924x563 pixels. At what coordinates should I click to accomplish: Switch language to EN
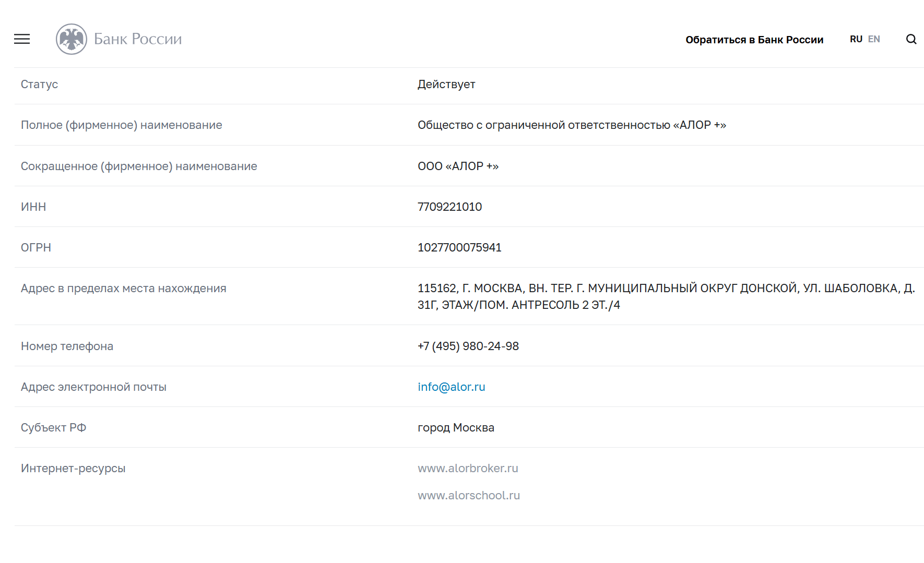(x=874, y=39)
